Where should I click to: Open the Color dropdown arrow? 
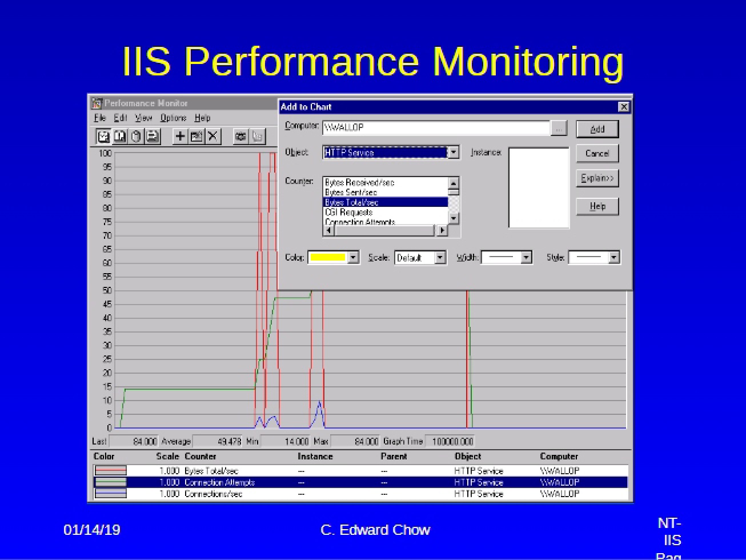coord(353,258)
